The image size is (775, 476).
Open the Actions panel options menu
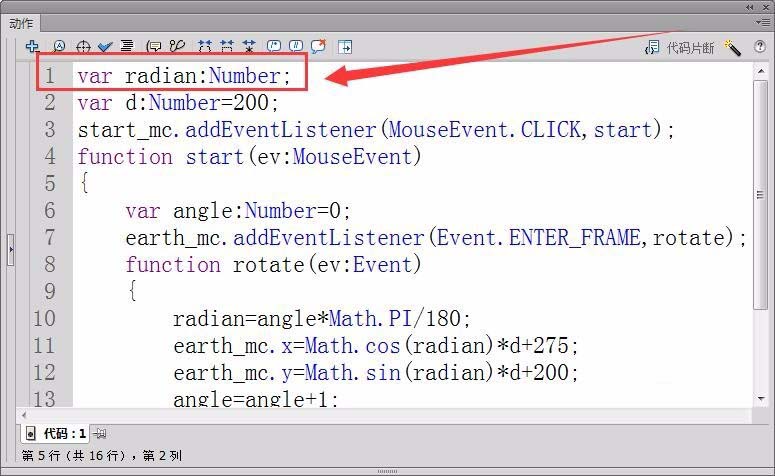click(x=762, y=22)
